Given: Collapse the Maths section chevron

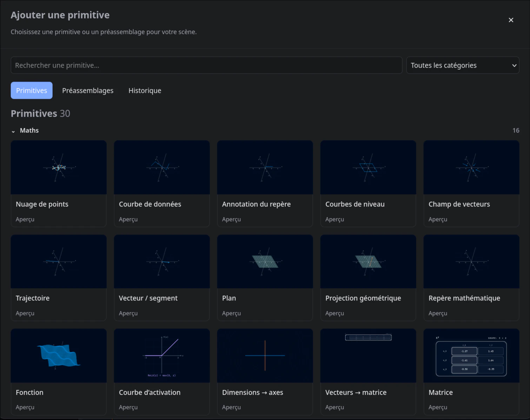Looking at the screenshot, I should point(13,131).
